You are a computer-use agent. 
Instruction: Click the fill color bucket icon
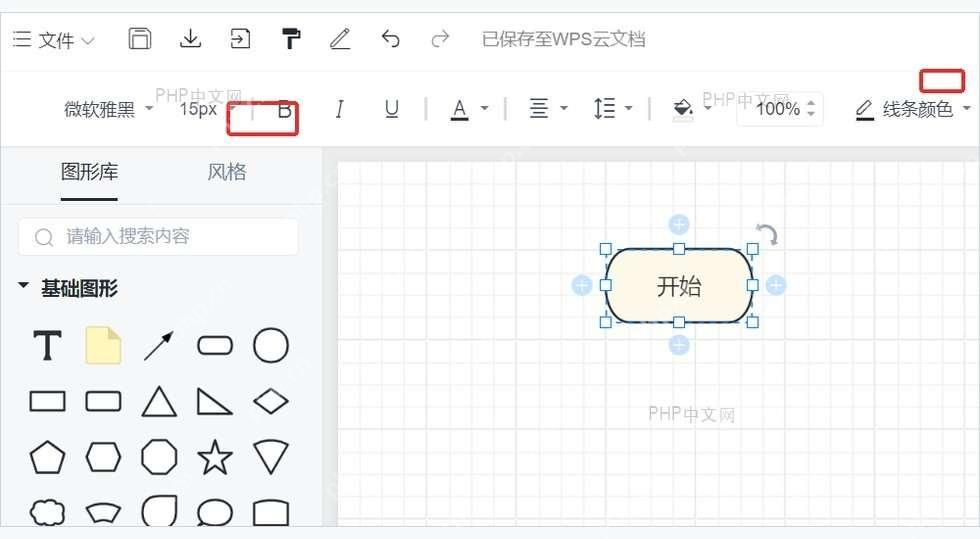click(x=682, y=109)
